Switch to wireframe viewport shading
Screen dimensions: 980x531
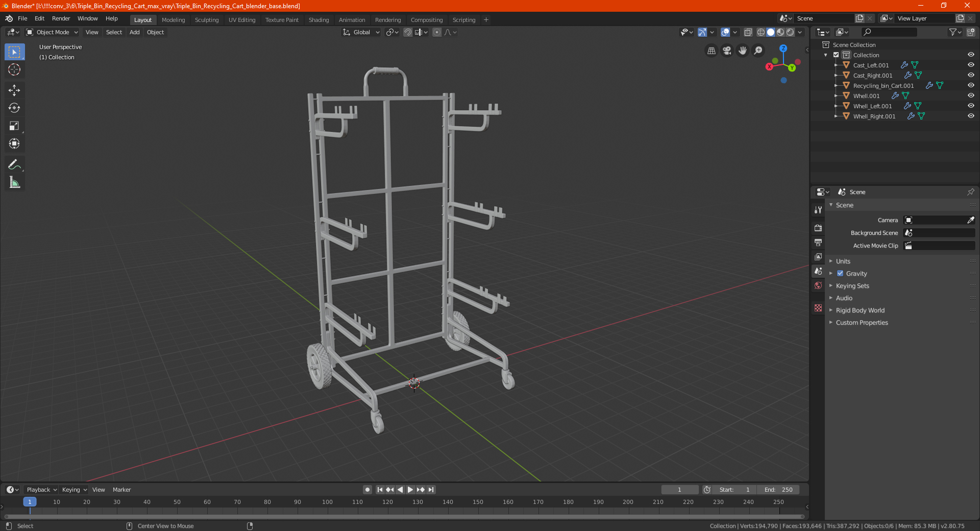[761, 32]
